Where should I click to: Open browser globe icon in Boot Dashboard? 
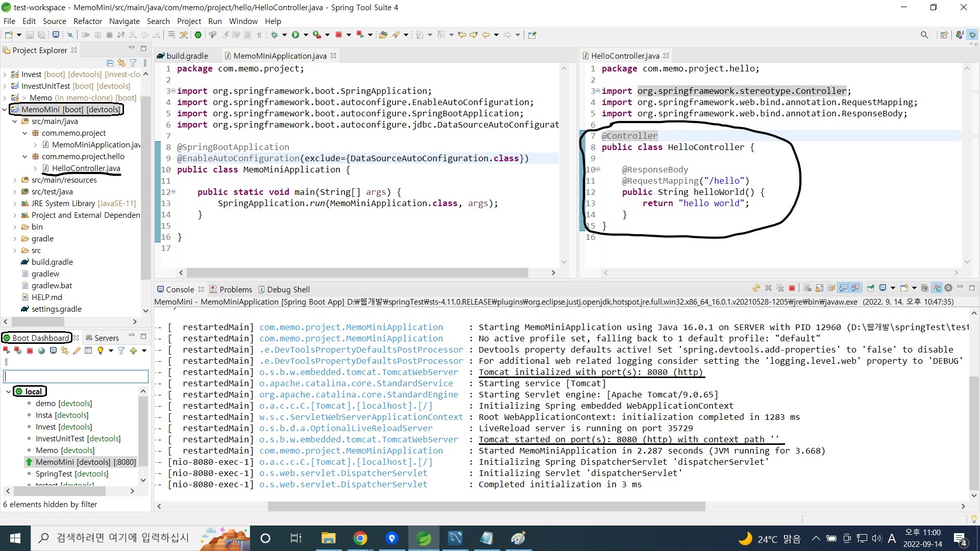click(41, 350)
